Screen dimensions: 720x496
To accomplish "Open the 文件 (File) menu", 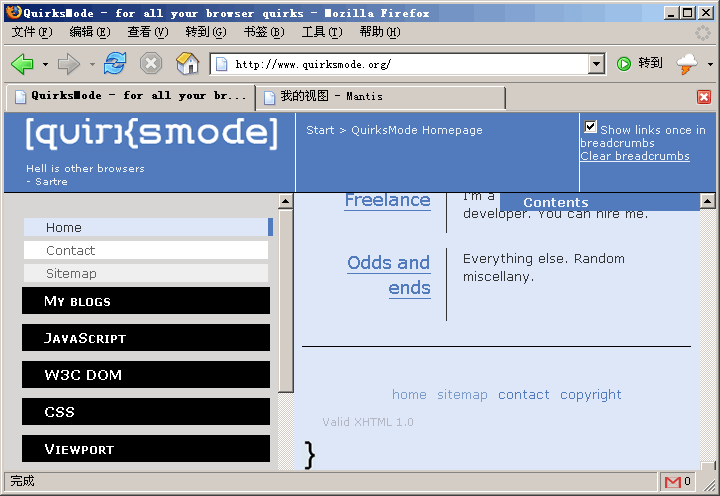I will tap(32, 32).
